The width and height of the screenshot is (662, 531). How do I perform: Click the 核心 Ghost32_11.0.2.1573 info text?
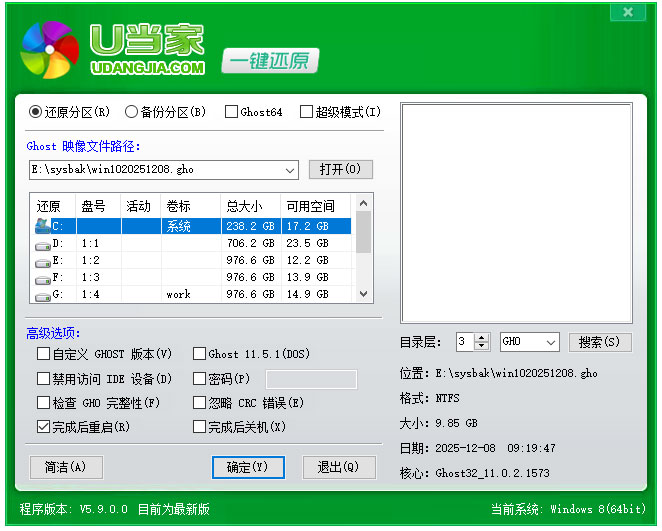[x=475, y=473]
